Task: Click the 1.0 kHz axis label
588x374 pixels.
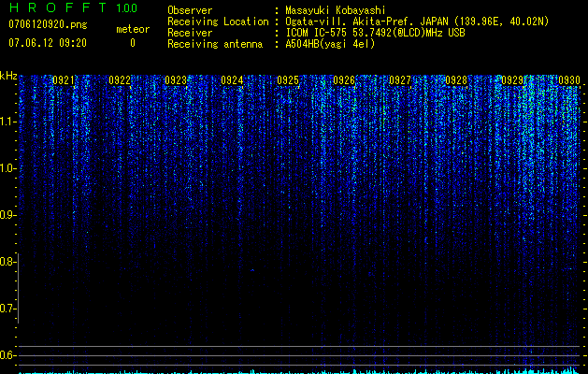Action: [7, 168]
